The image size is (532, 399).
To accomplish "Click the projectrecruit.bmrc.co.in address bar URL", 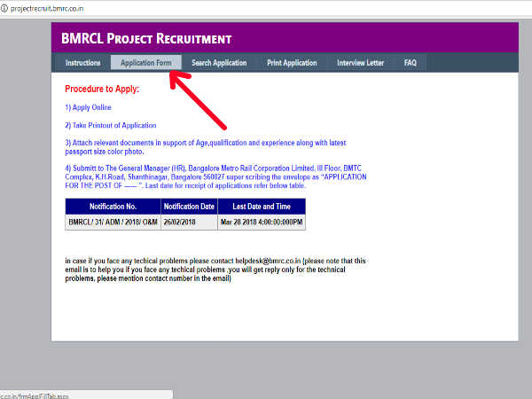I will pos(47,9).
